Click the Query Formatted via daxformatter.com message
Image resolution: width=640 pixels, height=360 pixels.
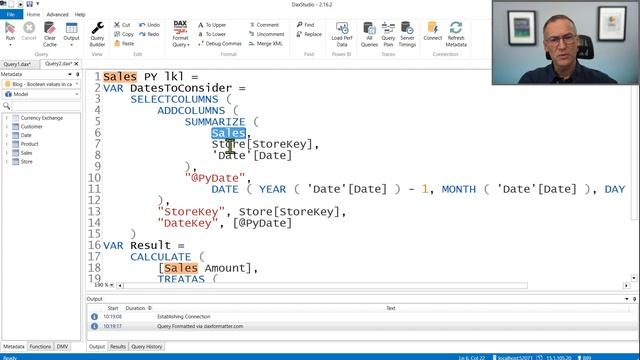point(200,326)
